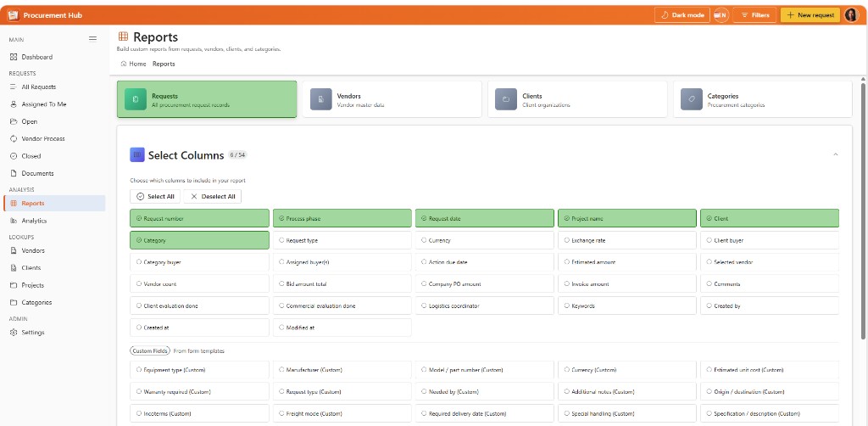
Task: Click the Vendors lookup icon in sidebar
Action: pyautogui.click(x=14, y=250)
